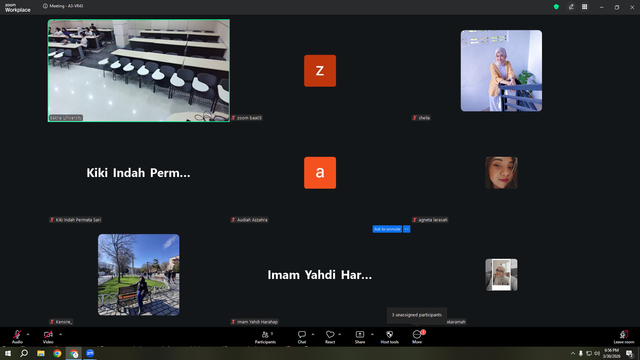Click the microphone icon in system tray
This screenshot has height=360, width=640.
point(580,353)
